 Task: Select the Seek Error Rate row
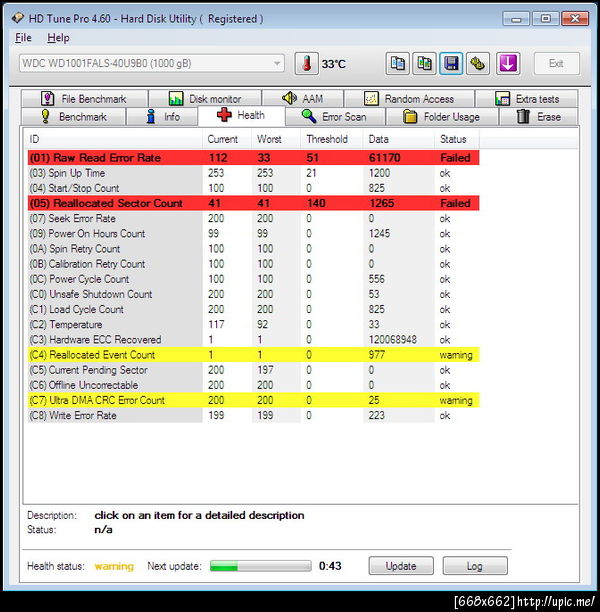[253, 218]
